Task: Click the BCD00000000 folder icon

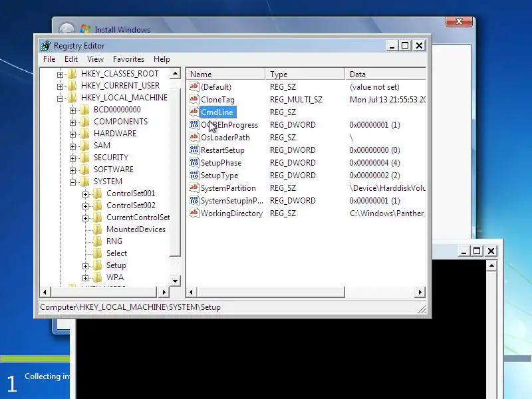Action: tap(85, 110)
